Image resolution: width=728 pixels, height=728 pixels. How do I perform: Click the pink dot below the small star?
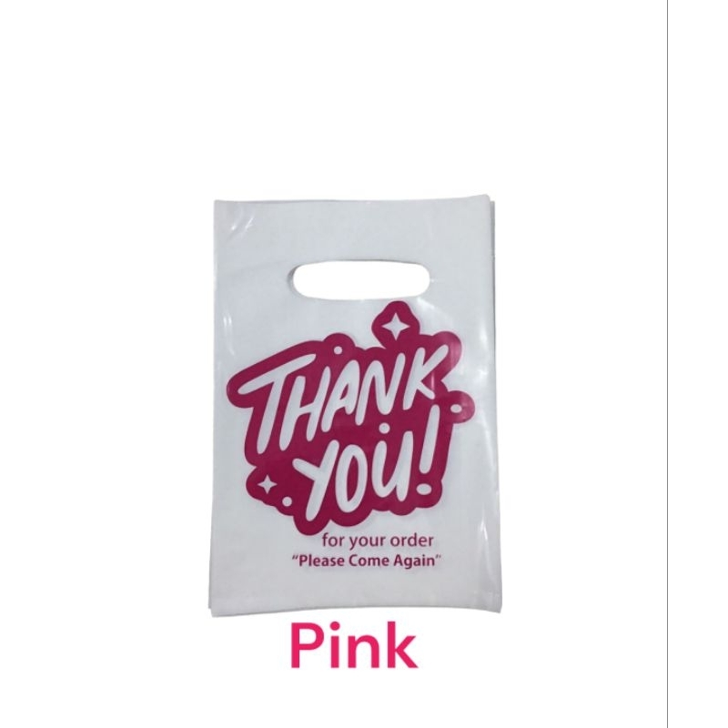point(288,501)
